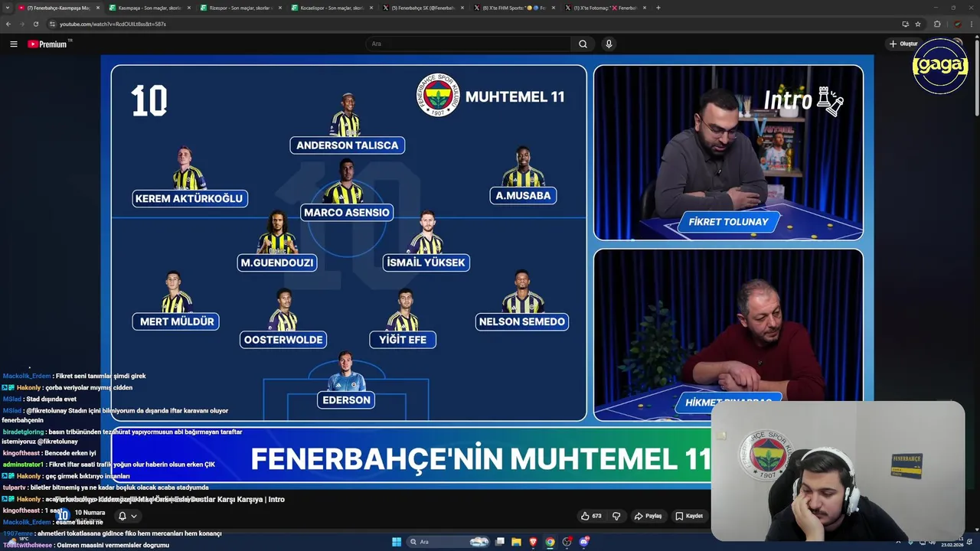Like the video with 673 likes
The image size is (980, 551).
click(x=590, y=516)
